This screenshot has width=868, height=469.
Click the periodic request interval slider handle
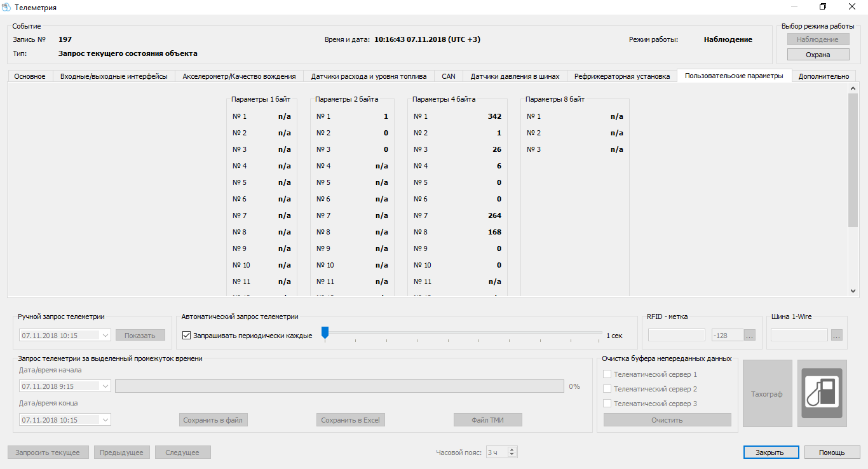[325, 332]
